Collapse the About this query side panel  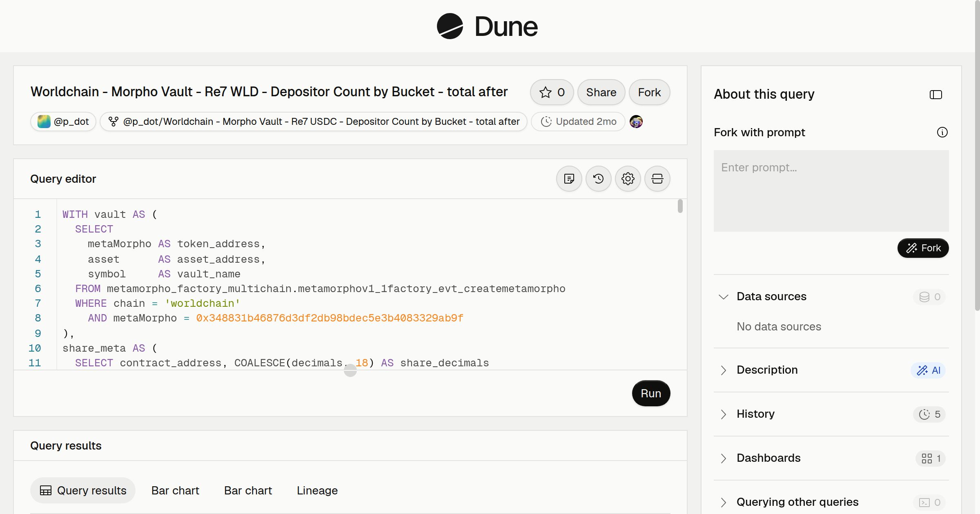(x=935, y=95)
